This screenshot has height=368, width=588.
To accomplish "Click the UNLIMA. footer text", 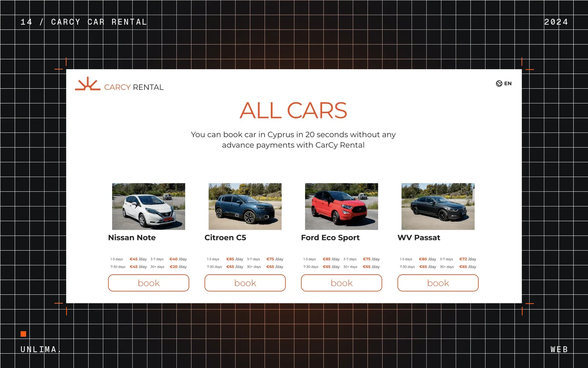I will pyautogui.click(x=40, y=349).
